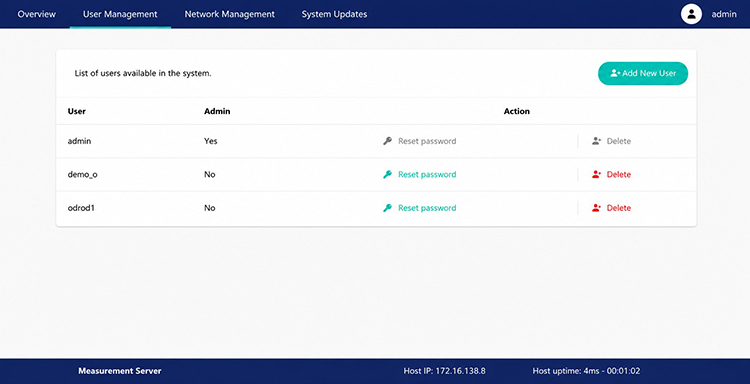The width and height of the screenshot is (750, 384).
Task: Click delete user icon in admin row
Action: pos(596,141)
